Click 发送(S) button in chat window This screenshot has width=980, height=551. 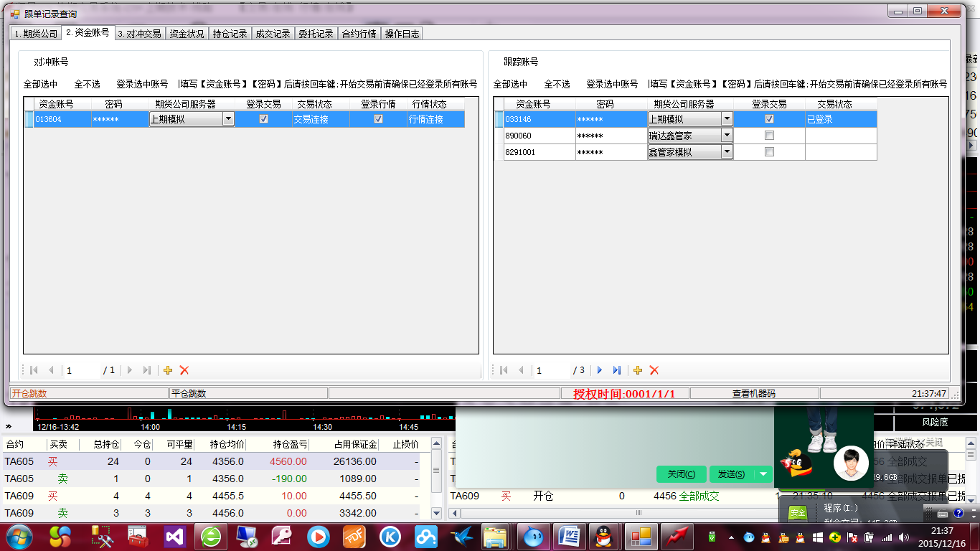pyautogui.click(x=732, y=474)
